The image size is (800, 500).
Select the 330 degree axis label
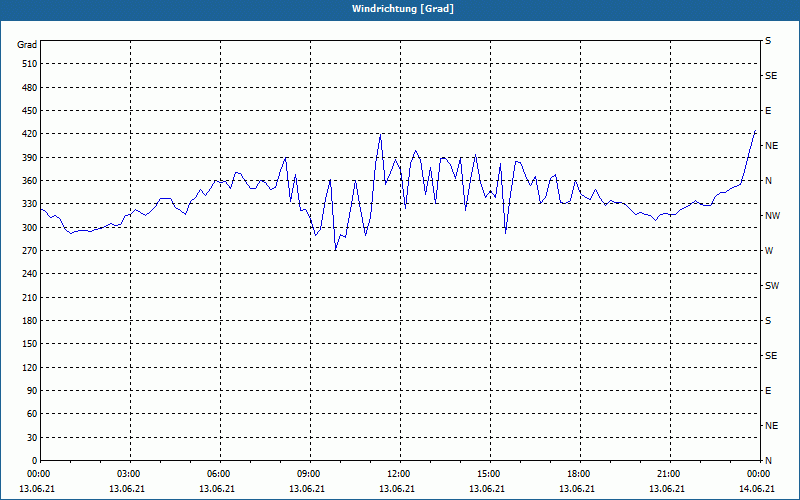pyautogui.click(x=30, y=204)
